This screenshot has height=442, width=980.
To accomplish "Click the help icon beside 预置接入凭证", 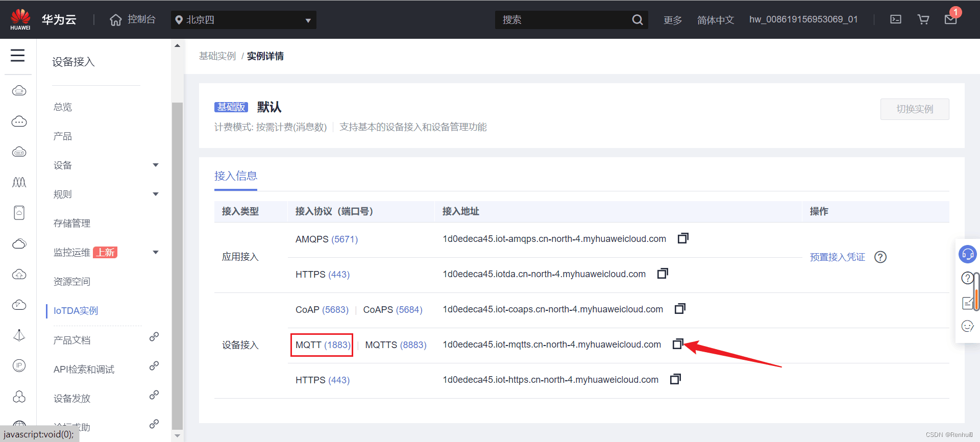I will 880,257.
